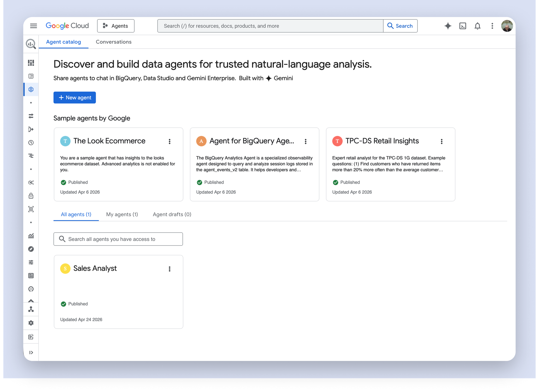Open the sidebar sharing hub node icon
This screenshot has width=539, height=392.
31,182
